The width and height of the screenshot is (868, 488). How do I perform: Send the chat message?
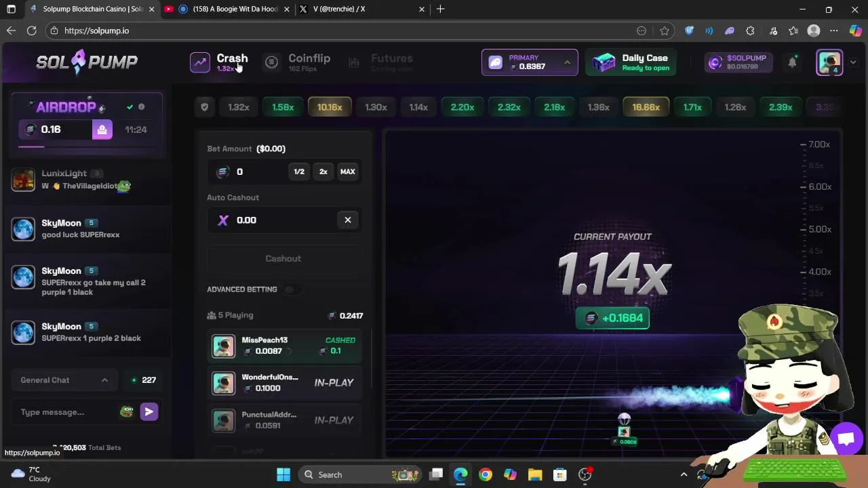pyautogui.click(x=149, y=411)
